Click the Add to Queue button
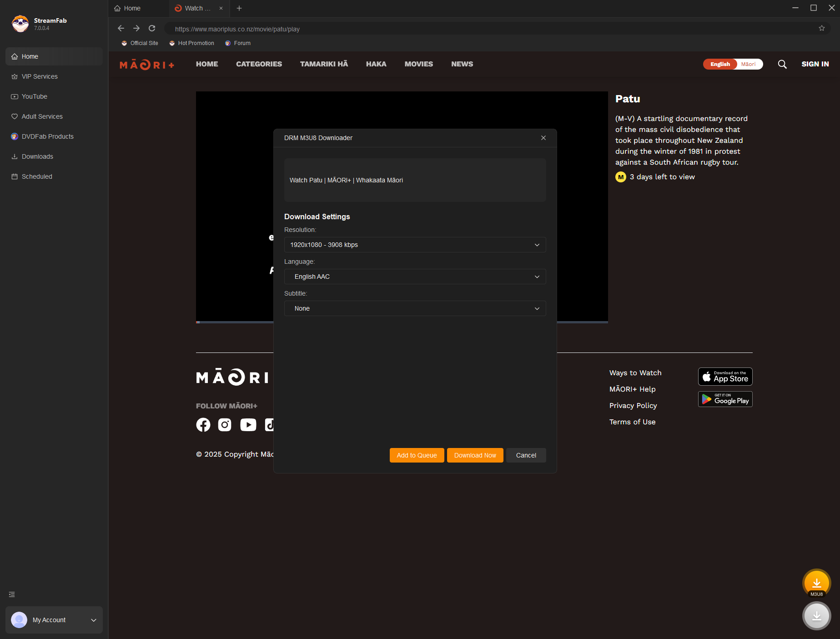840x639 pixels. [417, 455]
